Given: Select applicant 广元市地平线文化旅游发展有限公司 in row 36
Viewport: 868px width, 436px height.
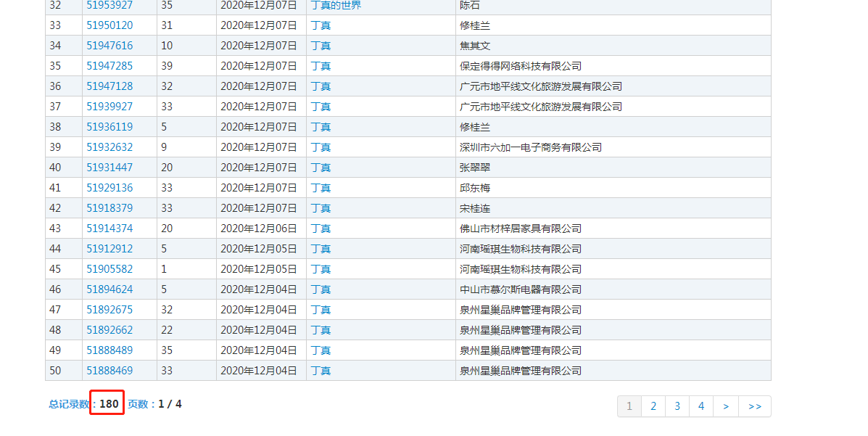Looking at the screenshot, I should click(541, 86).
